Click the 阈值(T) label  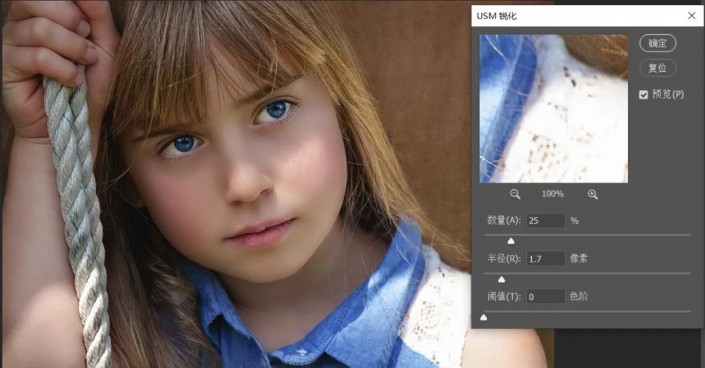[x=504, y=296]
